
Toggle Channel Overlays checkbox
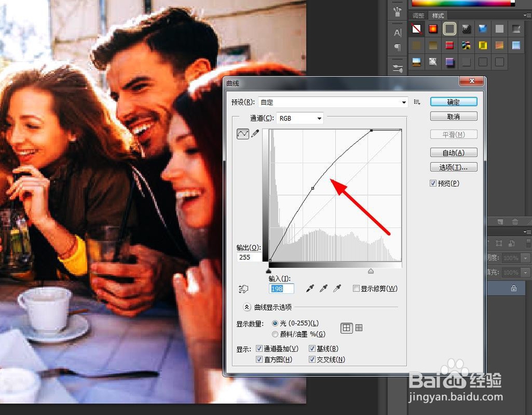point(259,348)
